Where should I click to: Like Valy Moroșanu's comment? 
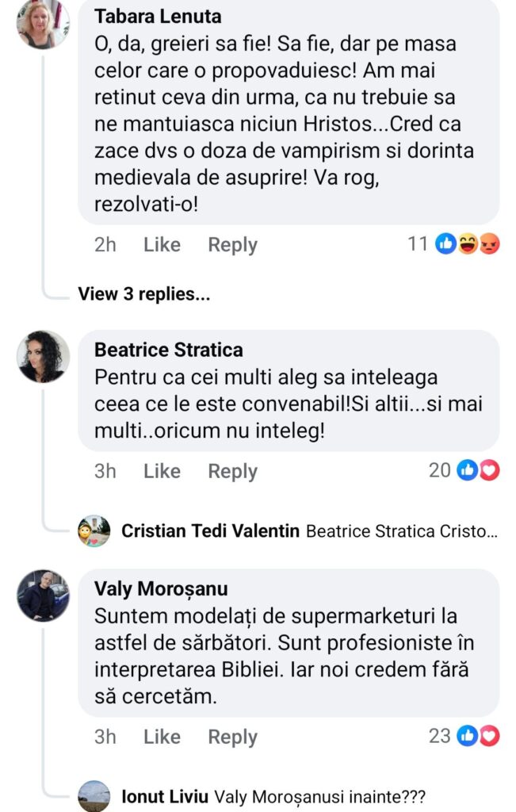click(162, 736)
